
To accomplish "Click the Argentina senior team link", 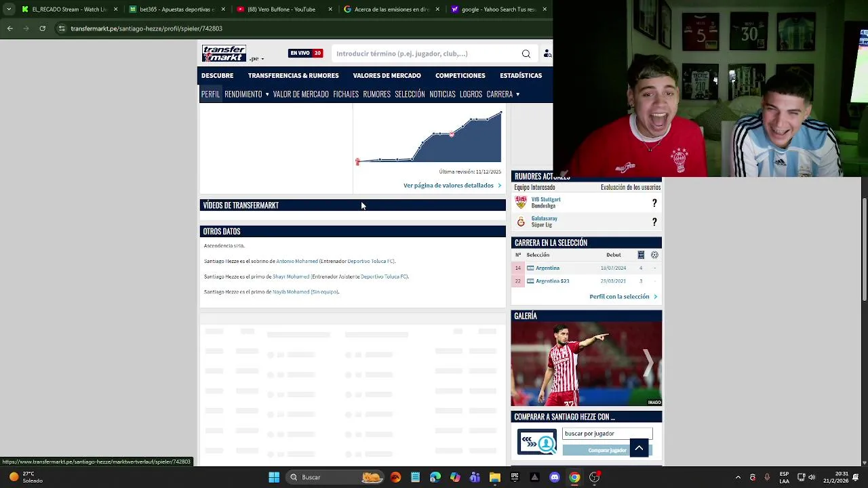I will click(x=547, y=268).
